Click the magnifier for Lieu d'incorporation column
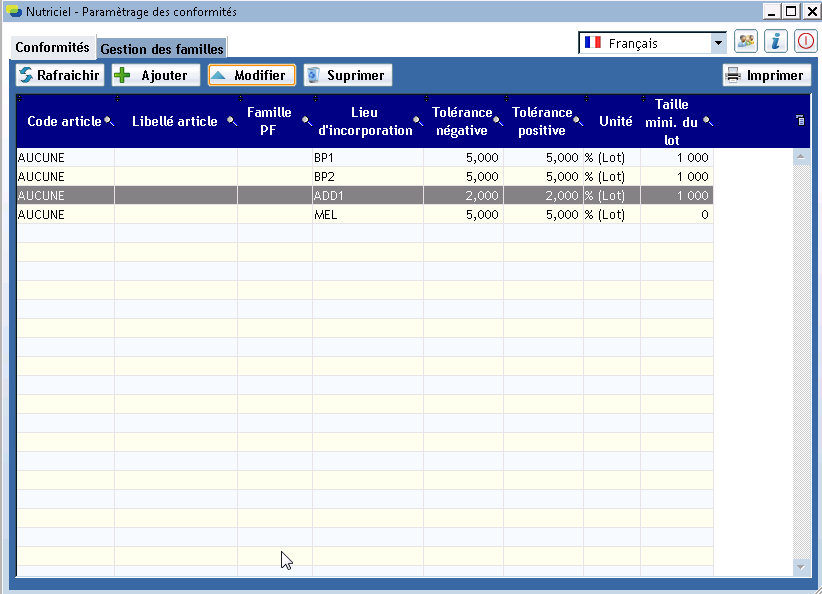The width and height of the screenshot is (822, 594). click(418, 121)
